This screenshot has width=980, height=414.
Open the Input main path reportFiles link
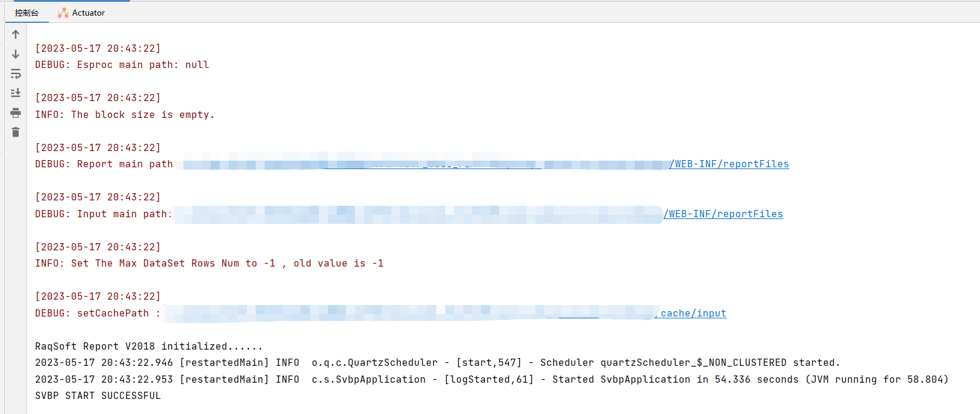click(723, 214)
